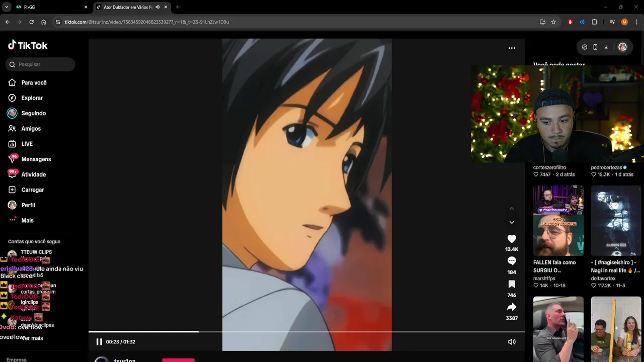Screen dimensions: 644x362
Task: Open the recommended thumbnail of two people at a table
Action: click(x=616, y=329)
